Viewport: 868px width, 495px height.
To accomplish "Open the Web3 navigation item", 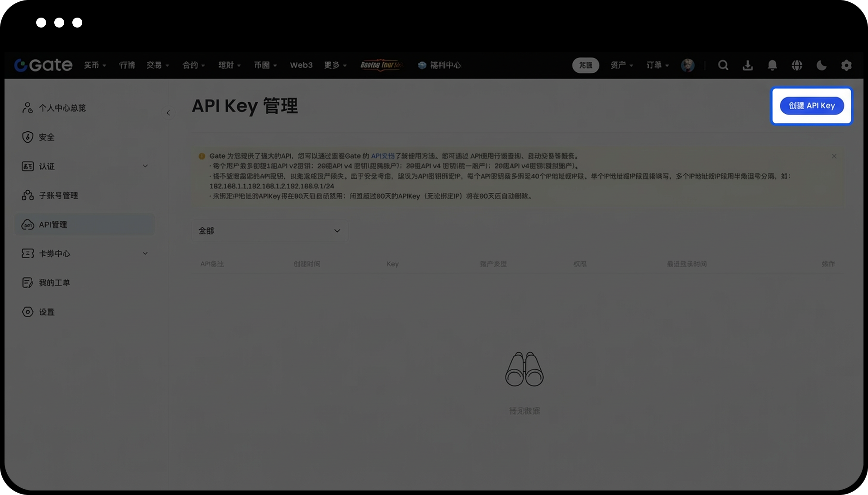I will tap(301, 65).
